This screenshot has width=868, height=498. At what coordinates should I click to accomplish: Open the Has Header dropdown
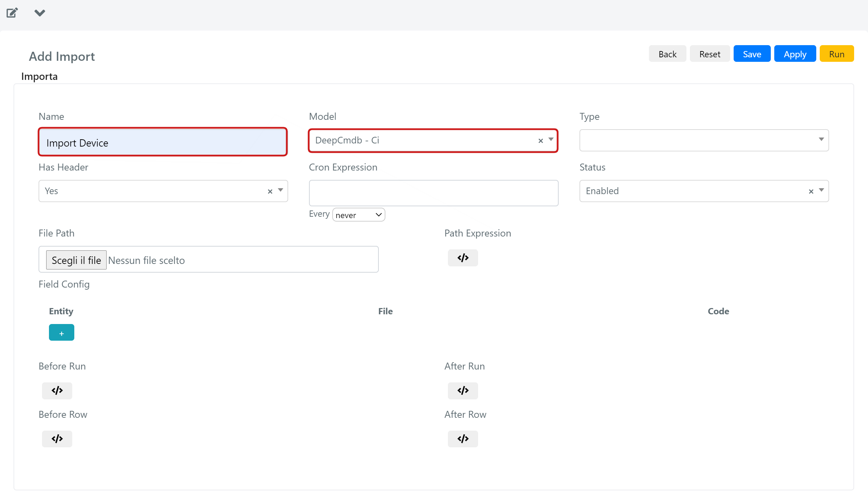coord(281,190)
